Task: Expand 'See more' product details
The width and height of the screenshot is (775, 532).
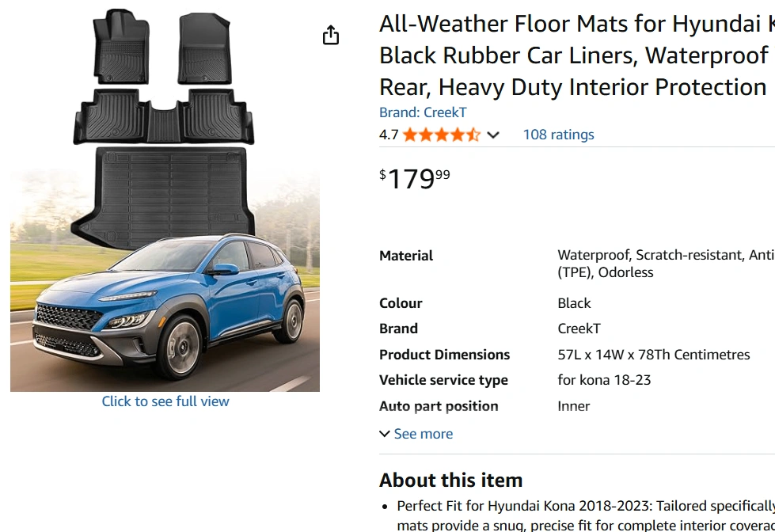Action: coord(416,434)
